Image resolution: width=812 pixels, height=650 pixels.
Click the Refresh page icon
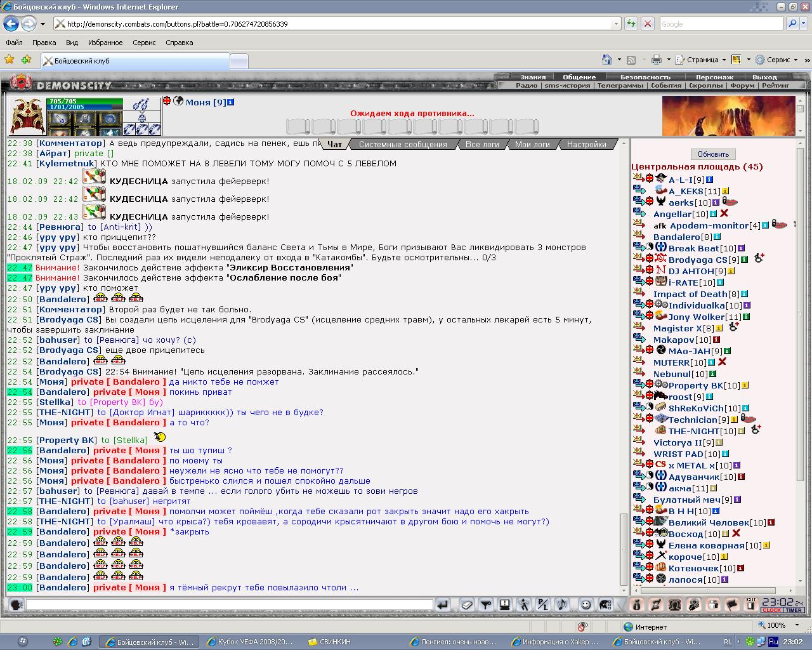pos(631,23)
